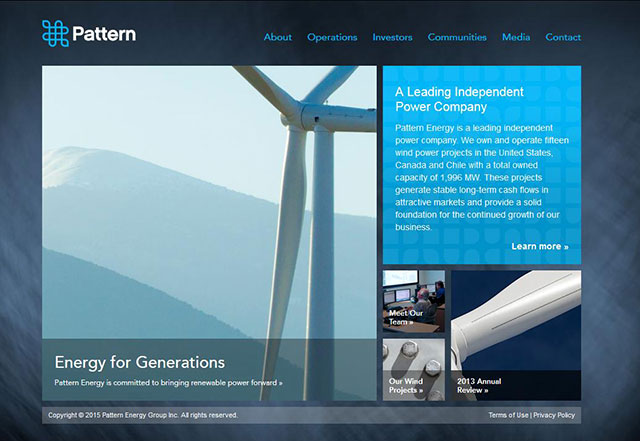This screenshot has height=441, width=640.
Task: Click A Leading Independent Power Company heading
Action: tap(459, 99)
